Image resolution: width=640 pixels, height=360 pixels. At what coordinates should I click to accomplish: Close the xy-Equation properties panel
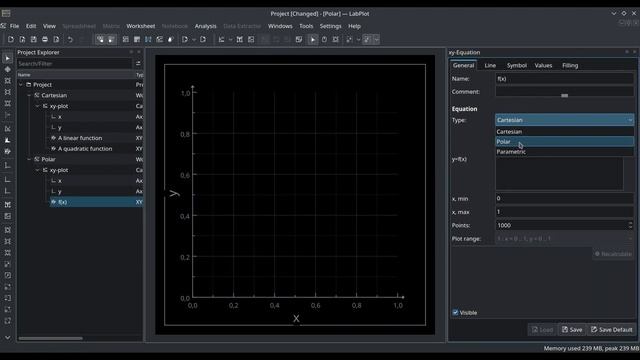click(x=634, y=52)
